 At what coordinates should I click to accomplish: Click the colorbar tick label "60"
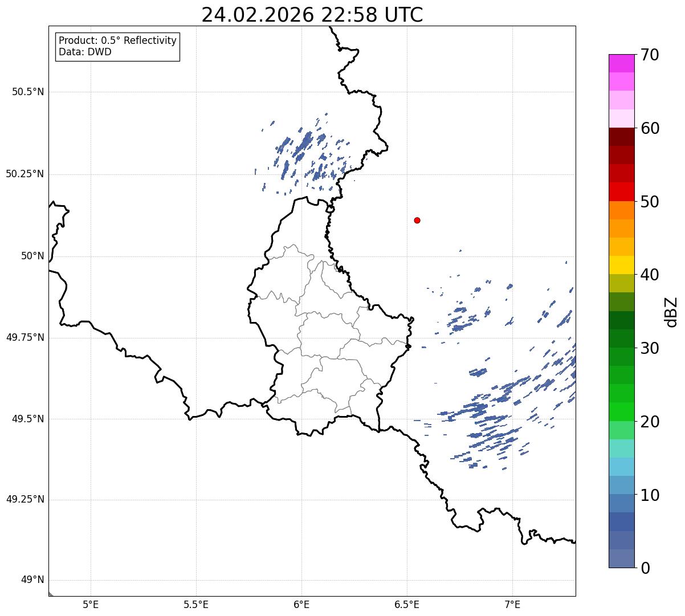(650, 128)
